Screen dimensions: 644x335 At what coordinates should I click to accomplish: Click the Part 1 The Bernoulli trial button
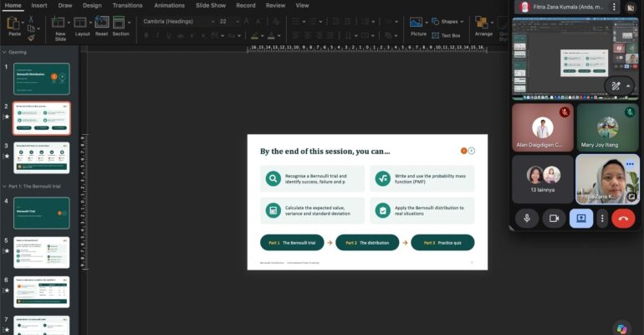[292, 243]
